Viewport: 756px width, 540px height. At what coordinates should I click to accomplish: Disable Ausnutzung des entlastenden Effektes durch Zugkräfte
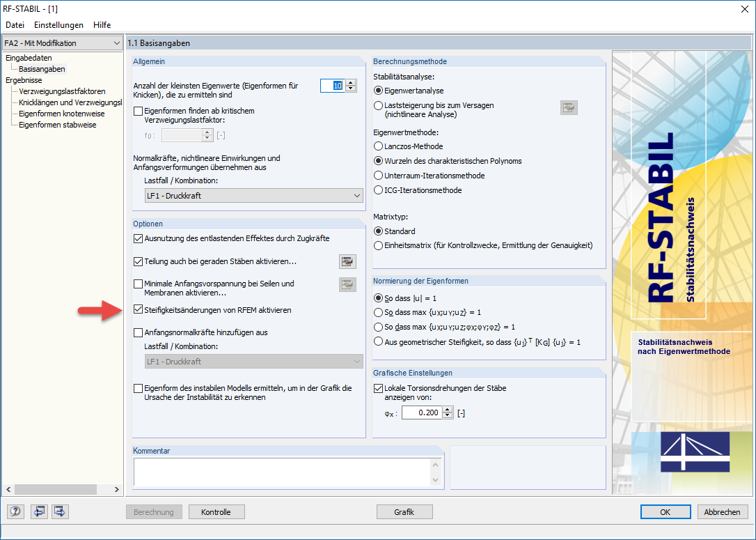[x=138, y=238]
